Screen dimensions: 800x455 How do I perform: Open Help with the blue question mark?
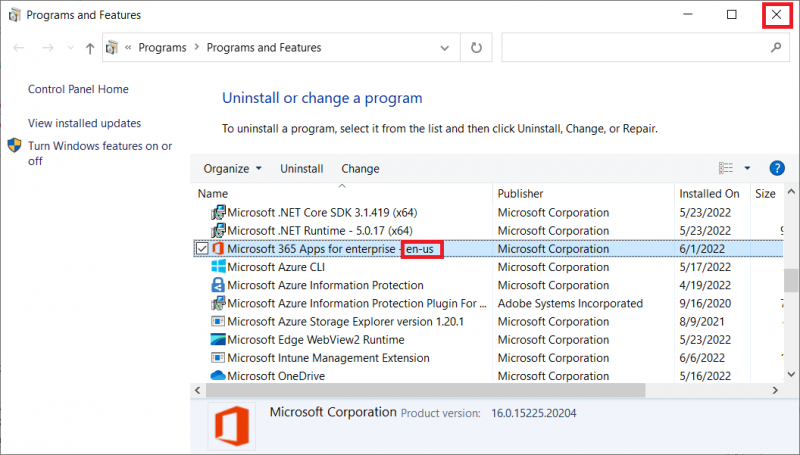click(x=777, y=168)
